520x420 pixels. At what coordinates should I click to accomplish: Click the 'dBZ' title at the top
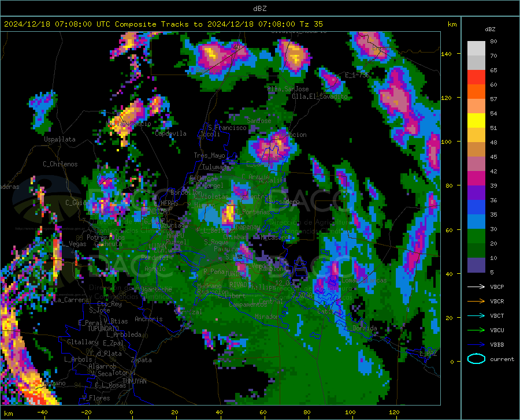(x=259, y=9)
